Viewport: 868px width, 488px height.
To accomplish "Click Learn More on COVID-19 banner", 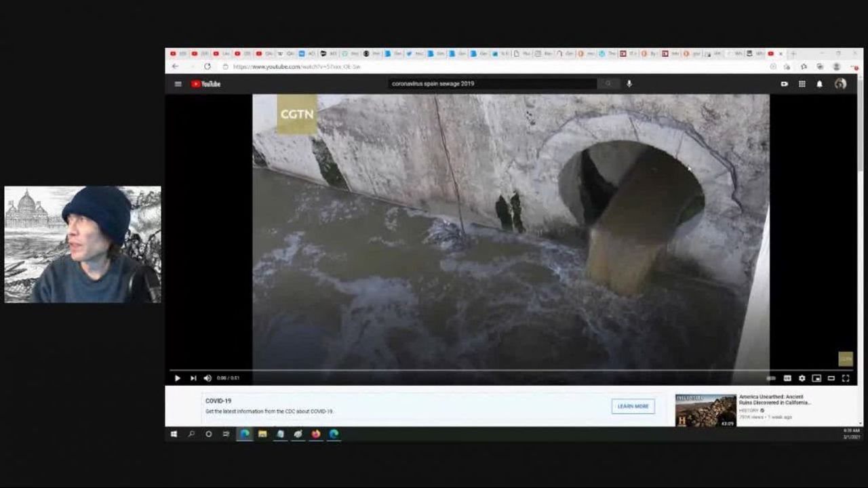I will [633, 406].
